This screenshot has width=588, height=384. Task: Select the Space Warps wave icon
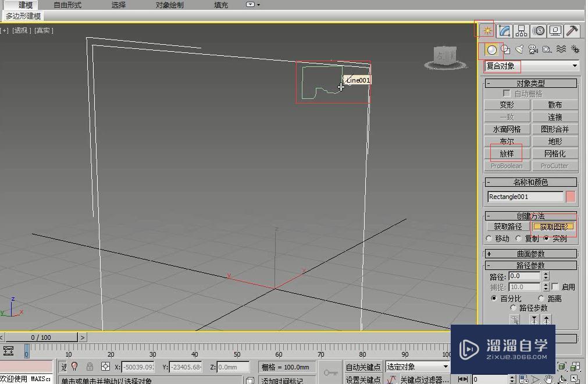561,49
